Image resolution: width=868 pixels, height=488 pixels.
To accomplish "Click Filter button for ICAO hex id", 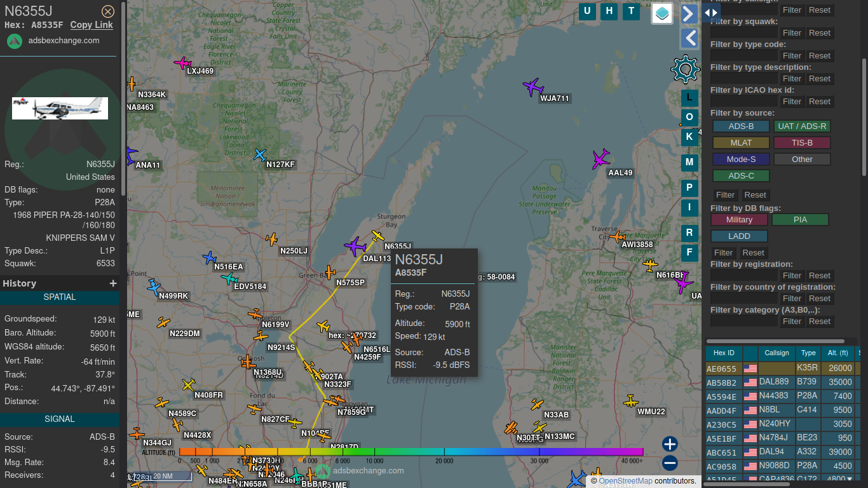I will (x=792, y=102).
